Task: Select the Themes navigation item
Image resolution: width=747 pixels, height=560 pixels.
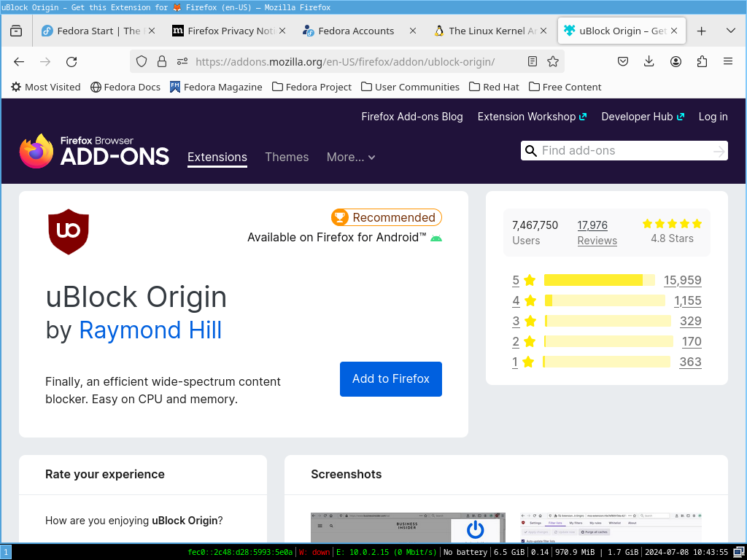Action: coord(287,157)
